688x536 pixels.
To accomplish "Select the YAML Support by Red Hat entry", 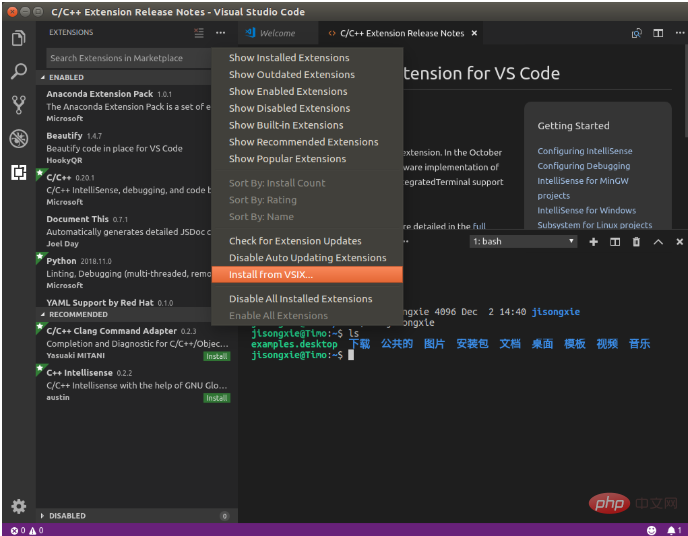I will click(125, 302).
